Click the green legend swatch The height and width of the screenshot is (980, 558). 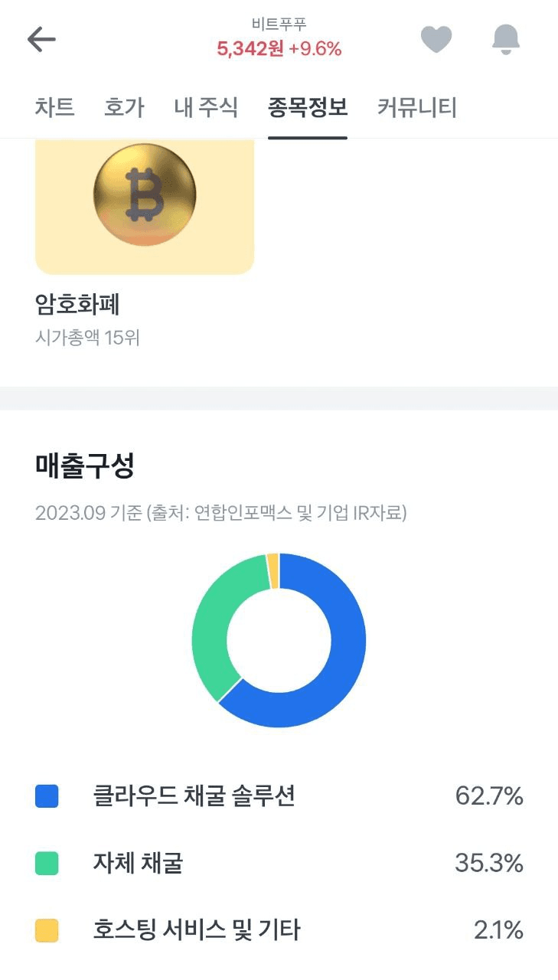pyautogui.click(x=47, y=864)
